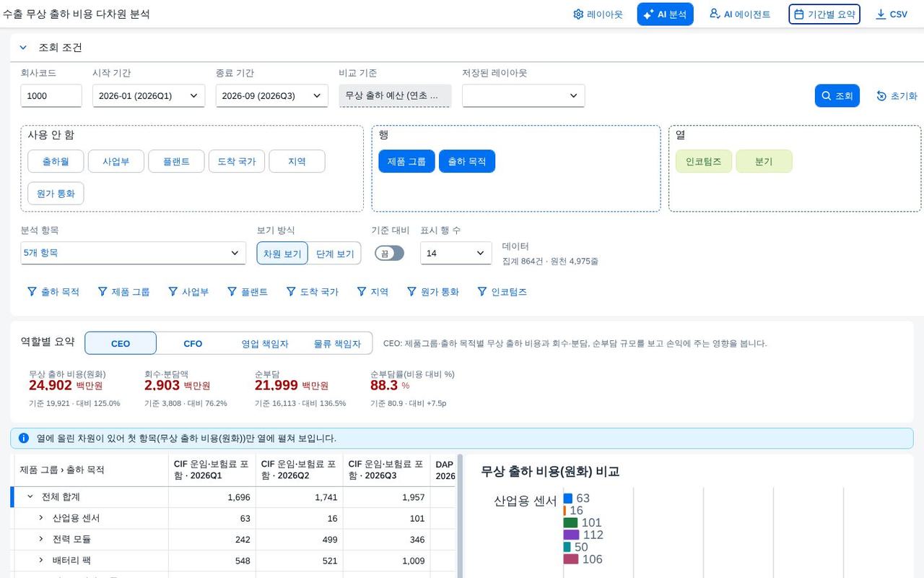Toggle the 기준 대비 switch

pyautogui.click(x=389, y=253)
